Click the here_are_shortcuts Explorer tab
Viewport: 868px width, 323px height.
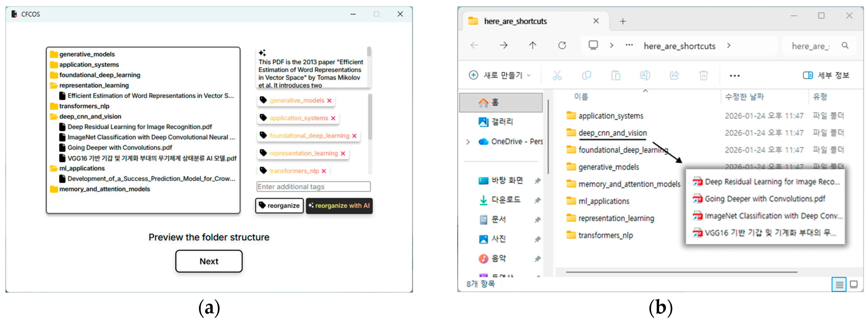click(x=535, y=21)
